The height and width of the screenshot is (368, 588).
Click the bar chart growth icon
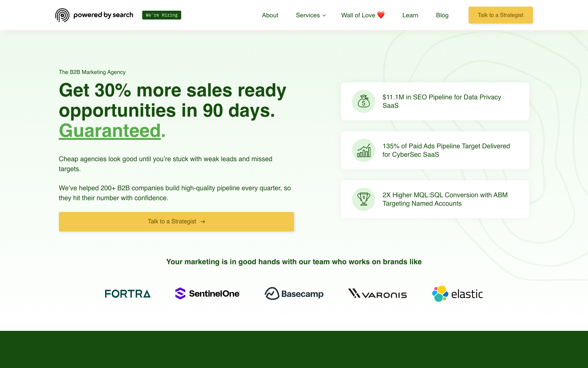tap(364, 150)
